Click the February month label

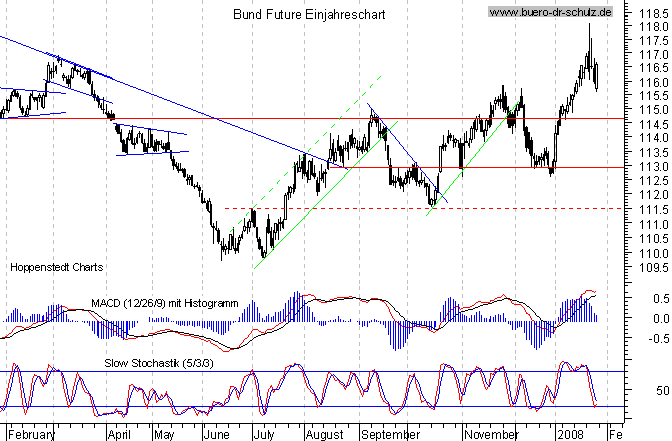32,434
